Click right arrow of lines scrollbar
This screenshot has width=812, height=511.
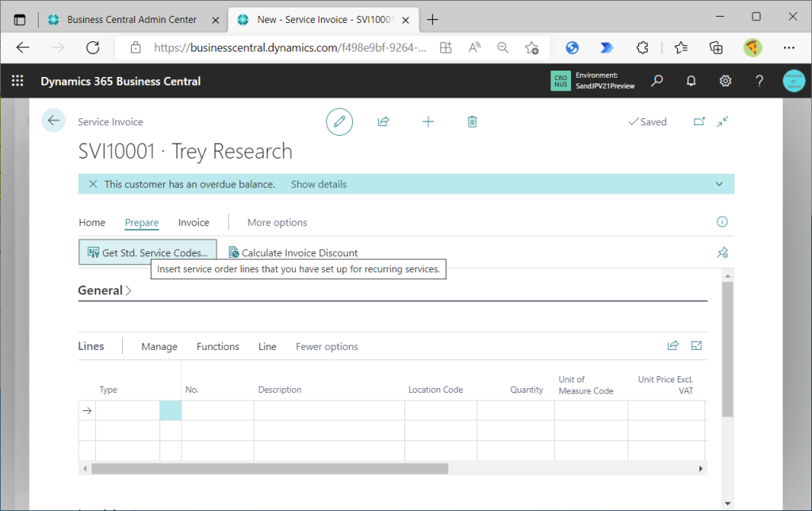click(x=701, y=468)
